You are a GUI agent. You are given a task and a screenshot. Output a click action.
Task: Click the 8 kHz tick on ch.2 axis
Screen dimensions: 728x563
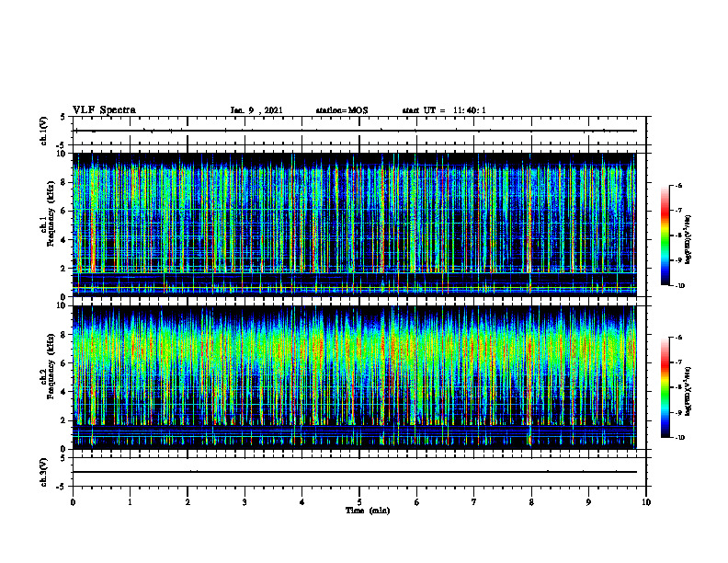point(64,335)
